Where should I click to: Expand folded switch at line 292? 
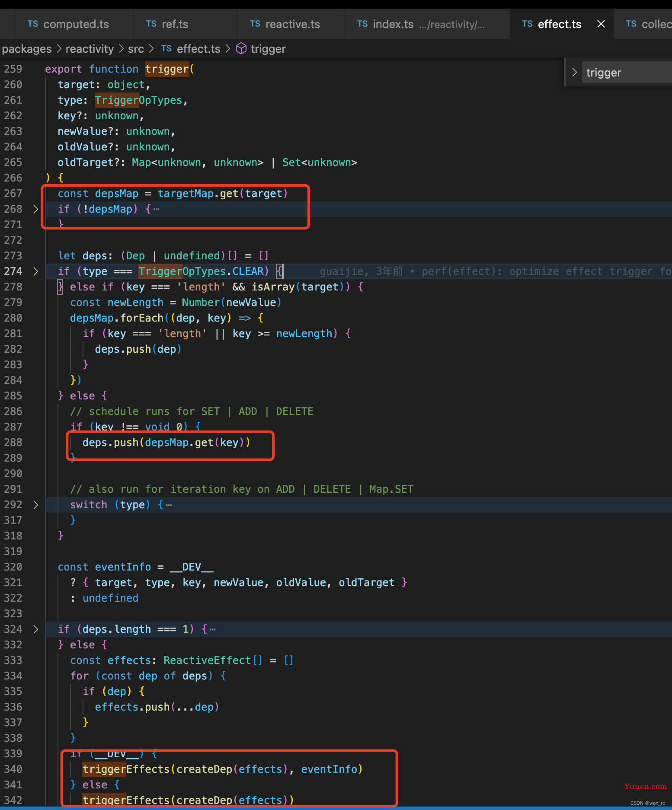(36, 505)
